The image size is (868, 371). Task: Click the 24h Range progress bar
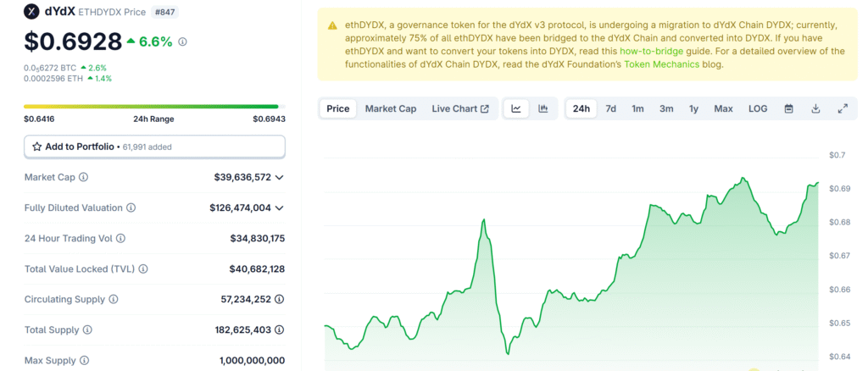point(154,106)
